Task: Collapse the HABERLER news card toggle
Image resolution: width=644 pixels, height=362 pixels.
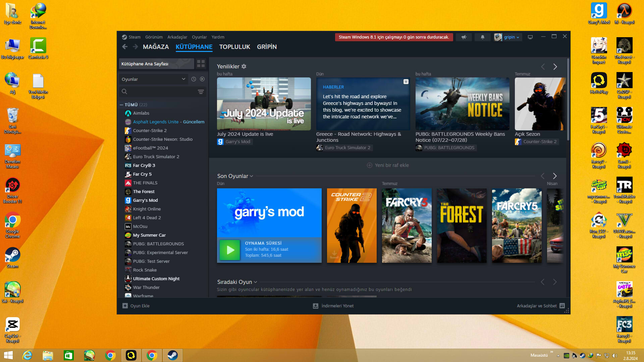Action: click(x=406, y=82)
